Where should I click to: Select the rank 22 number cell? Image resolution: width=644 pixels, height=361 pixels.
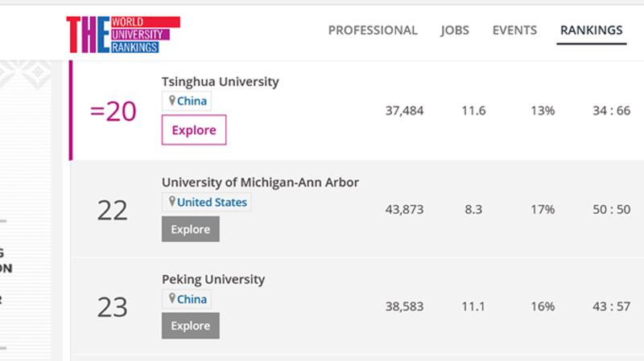coord(113,211)
